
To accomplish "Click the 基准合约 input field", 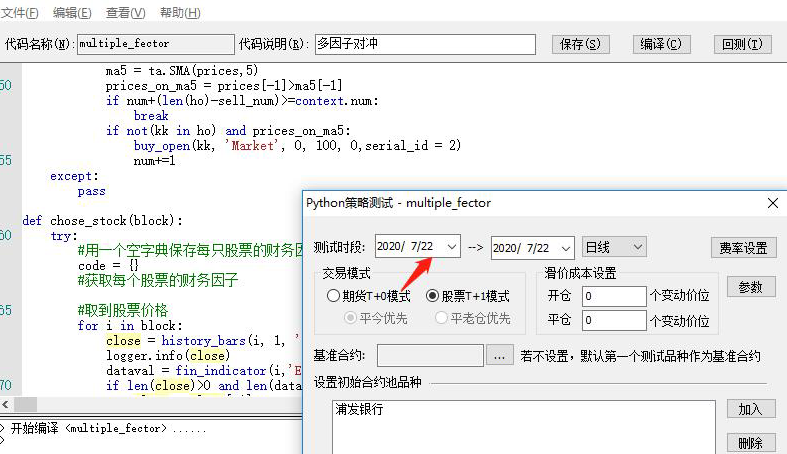I will (430, 356).
